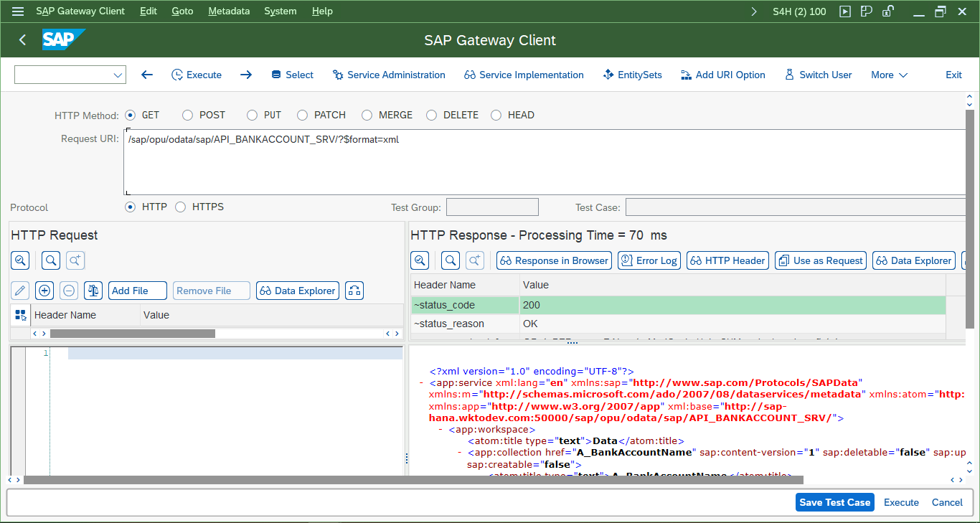
Task: Expand the More menu in the toolbar
Action: 888,74
